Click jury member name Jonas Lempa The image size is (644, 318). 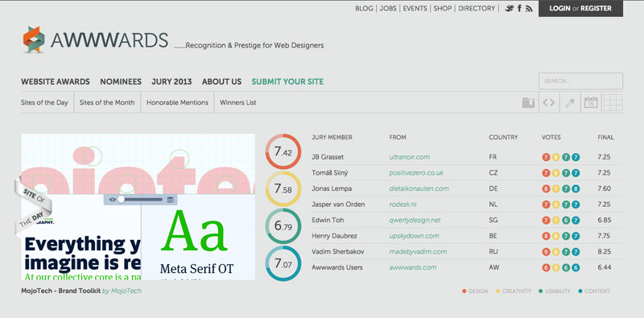click(332, 188)
